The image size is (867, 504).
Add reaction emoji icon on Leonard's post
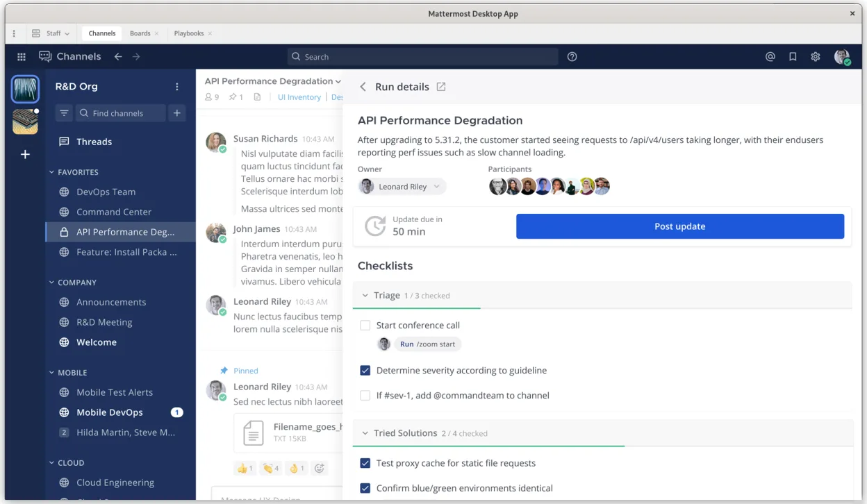(320, 469)
